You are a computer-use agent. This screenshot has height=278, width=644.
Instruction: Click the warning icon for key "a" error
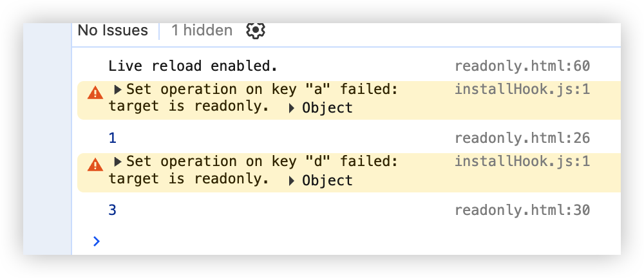coord(95,93)
